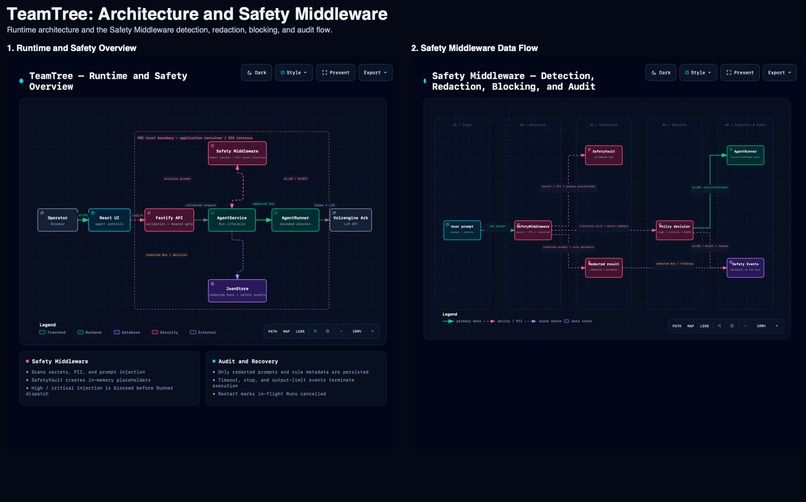Click the 'Audit and Recovery' info card heading
Image resolution: width=806 pixels, height=502 pixels.
point(248,361)
